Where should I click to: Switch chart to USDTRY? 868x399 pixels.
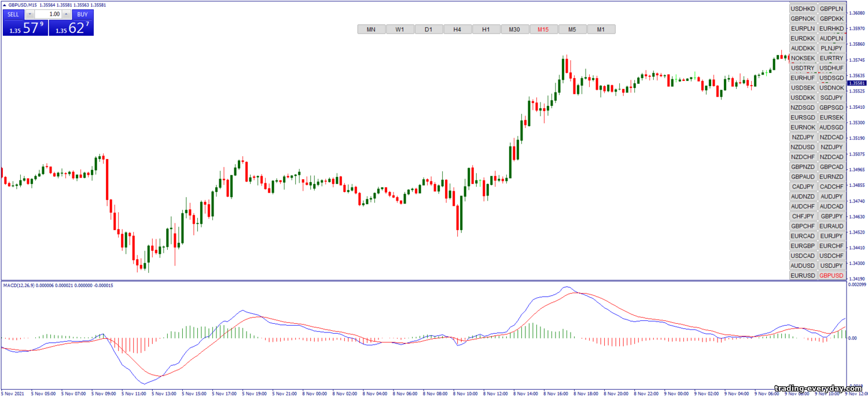click(803, 68)
